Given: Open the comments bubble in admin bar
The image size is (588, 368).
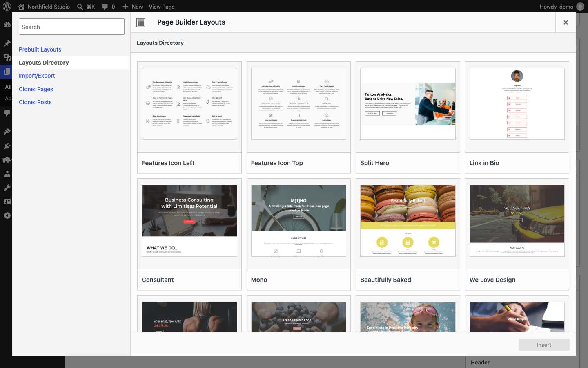Looking at the screenshot, I should (105, 7).
